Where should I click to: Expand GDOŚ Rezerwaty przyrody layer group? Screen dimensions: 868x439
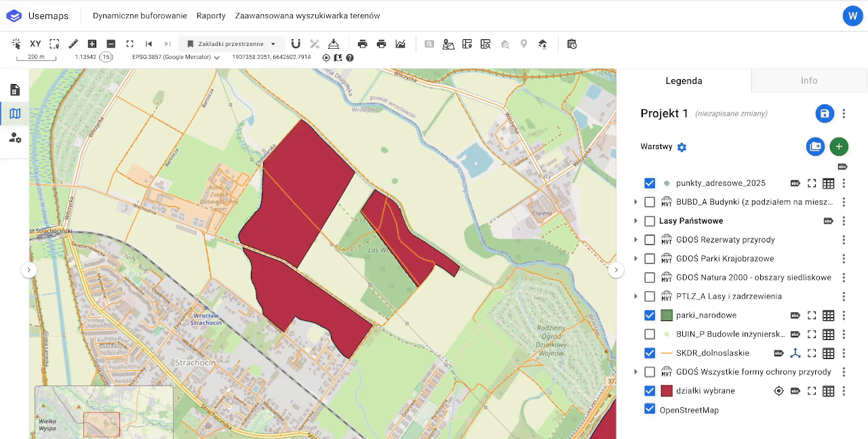[x=635, y=240]
